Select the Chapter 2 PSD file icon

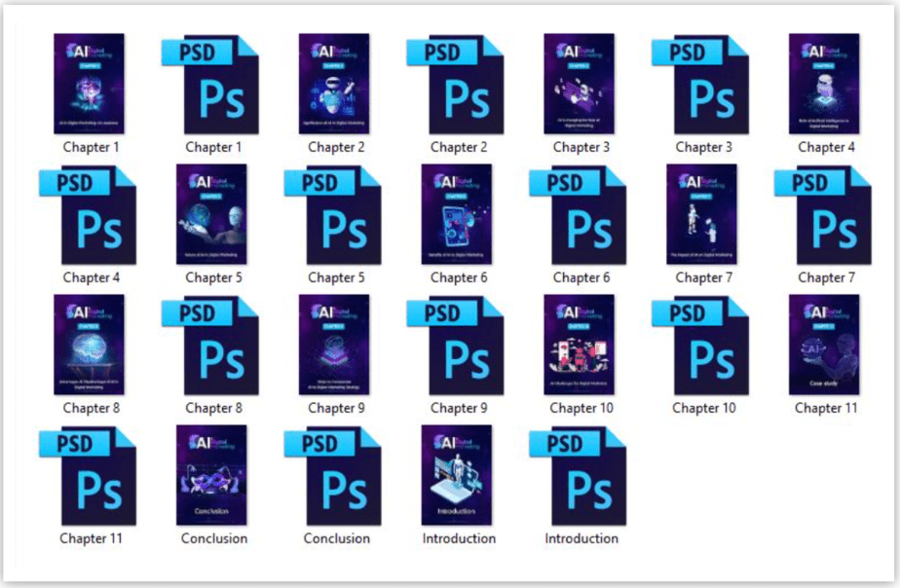point(456,85)
